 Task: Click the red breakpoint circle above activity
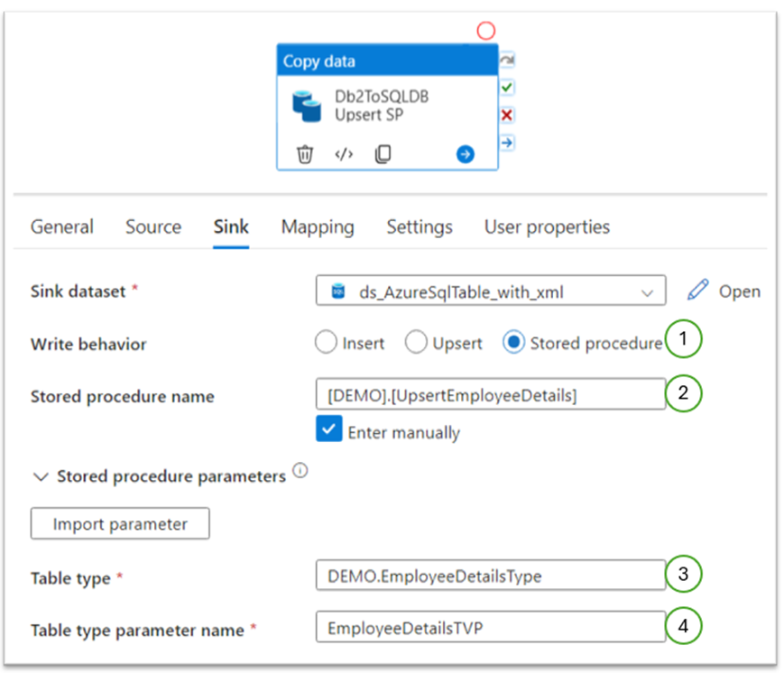[x=485, y=31]
